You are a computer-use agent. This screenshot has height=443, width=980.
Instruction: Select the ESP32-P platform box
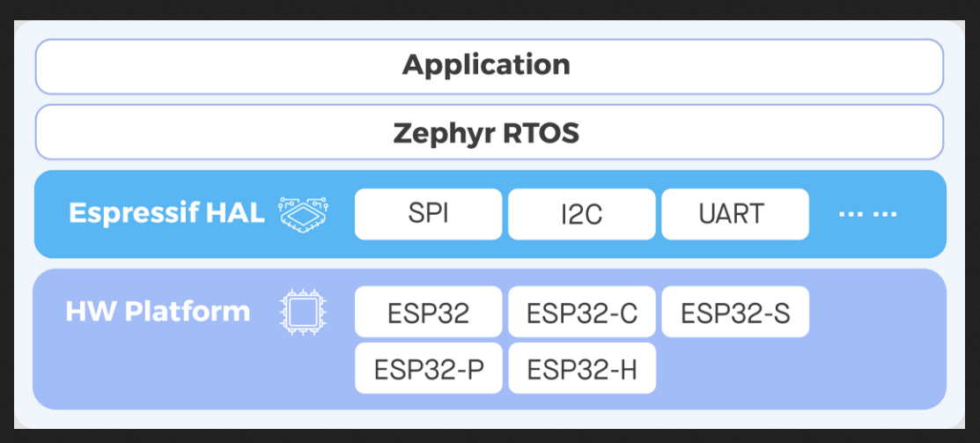click(428, 368)
